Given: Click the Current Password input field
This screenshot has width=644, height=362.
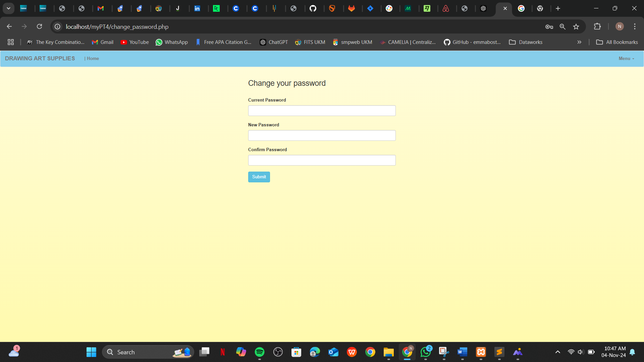Looking at the screenshot, I should pos(322,111).
